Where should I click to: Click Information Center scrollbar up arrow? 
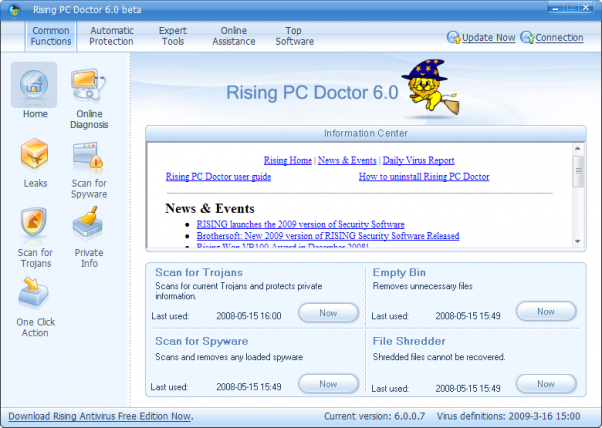[x=578, y=149]
